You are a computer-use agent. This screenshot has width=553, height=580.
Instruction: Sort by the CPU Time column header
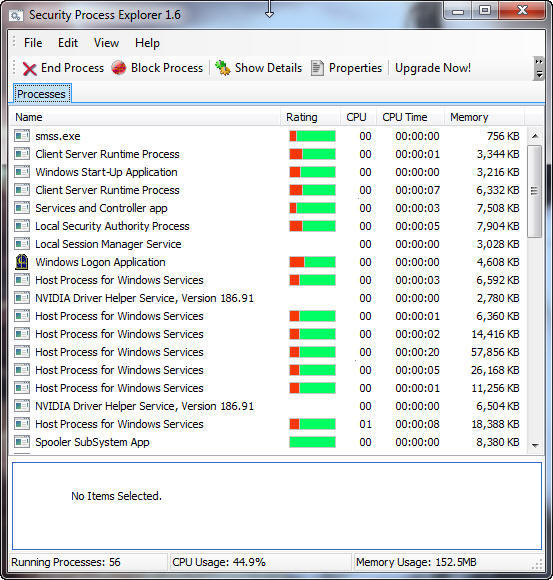point(410,117)
